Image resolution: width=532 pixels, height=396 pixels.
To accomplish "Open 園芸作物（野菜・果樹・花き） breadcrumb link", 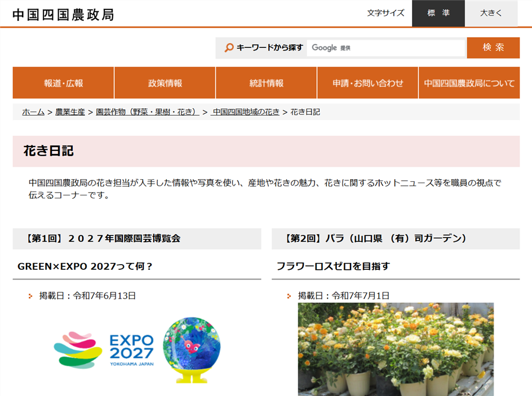I will point(148,112).
